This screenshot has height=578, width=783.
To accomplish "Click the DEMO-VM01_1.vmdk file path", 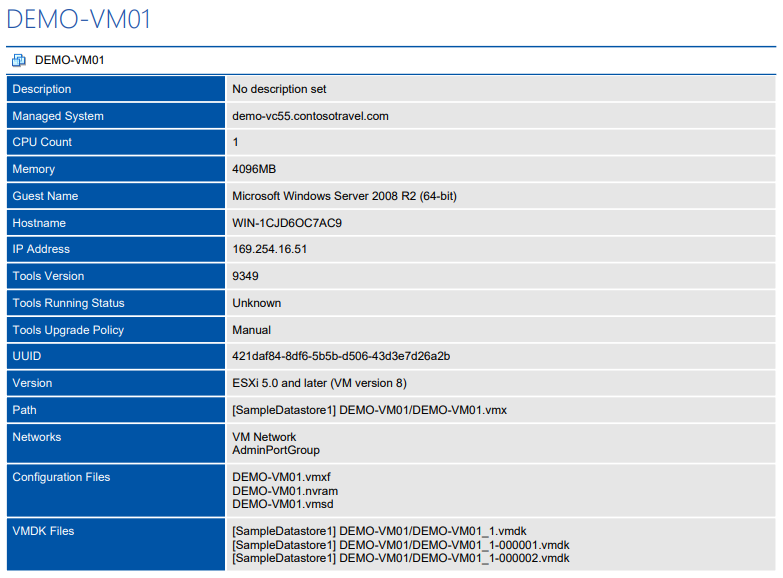I will click(380, 531).
